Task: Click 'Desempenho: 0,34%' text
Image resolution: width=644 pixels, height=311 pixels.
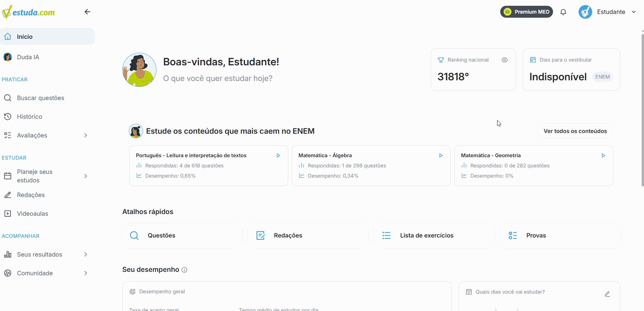Action: pos(333,176)
